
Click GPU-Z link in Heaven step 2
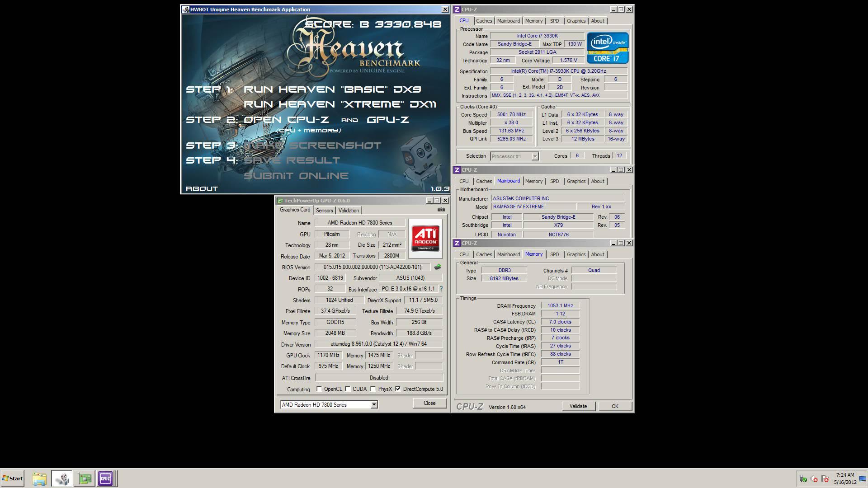(387, 120)
